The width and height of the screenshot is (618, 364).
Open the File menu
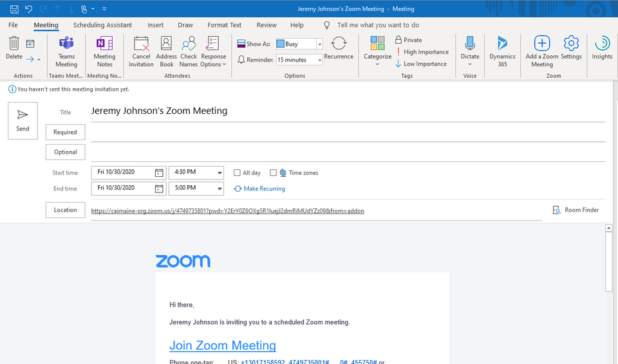(13, 25)
